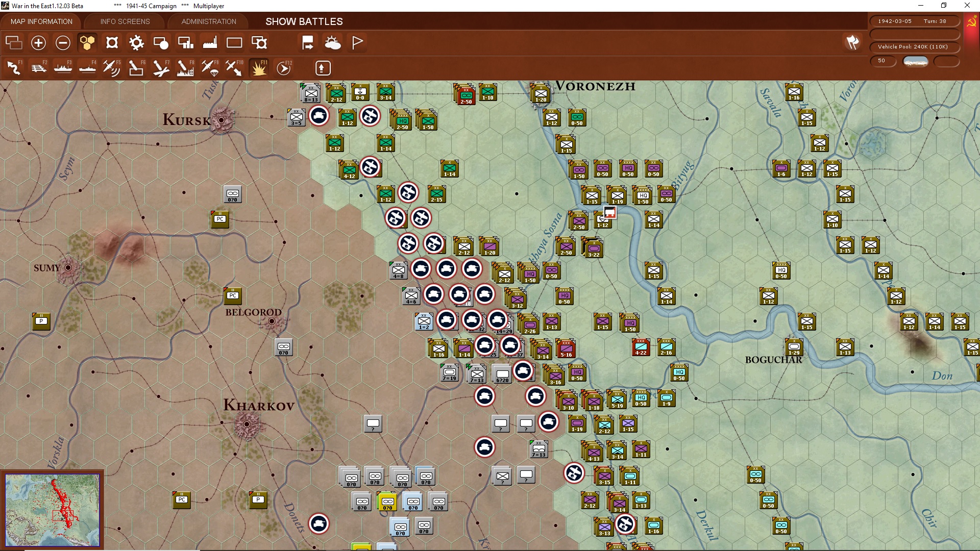Open the Info Screens tab
980x551 pixels.
click(125, 21)
